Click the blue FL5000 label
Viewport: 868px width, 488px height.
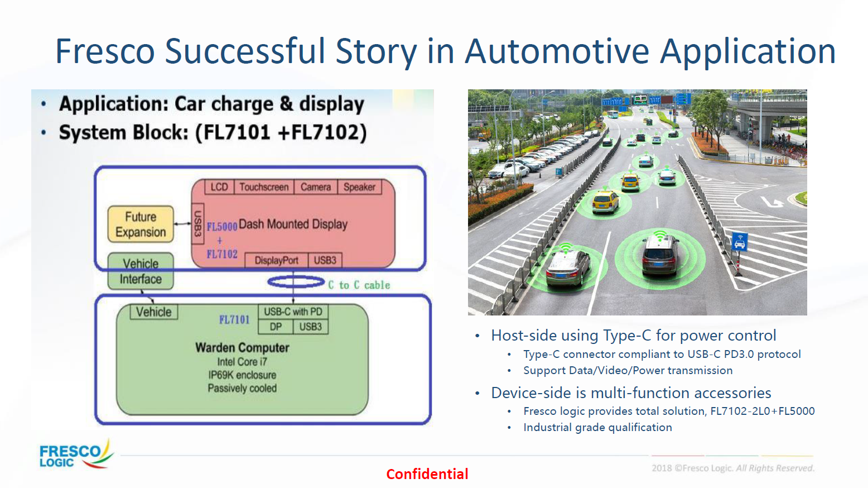point(222,227)
